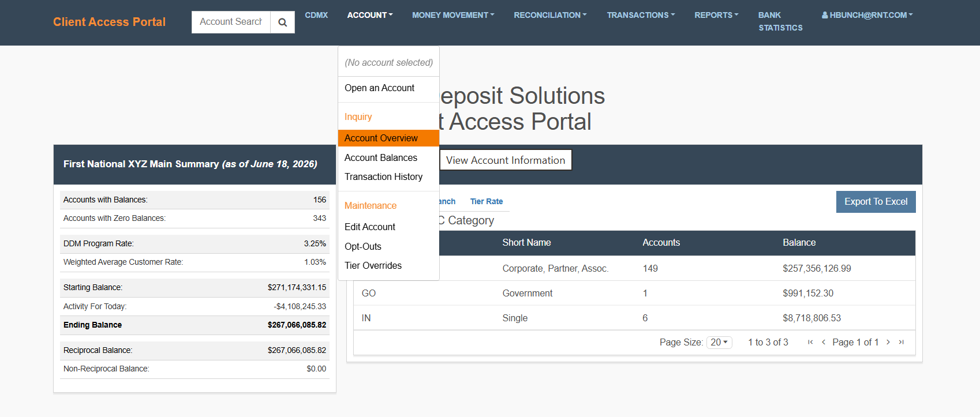Click the IN category row cell
This screenshot has height=417, width=980.
click(366, 318)
